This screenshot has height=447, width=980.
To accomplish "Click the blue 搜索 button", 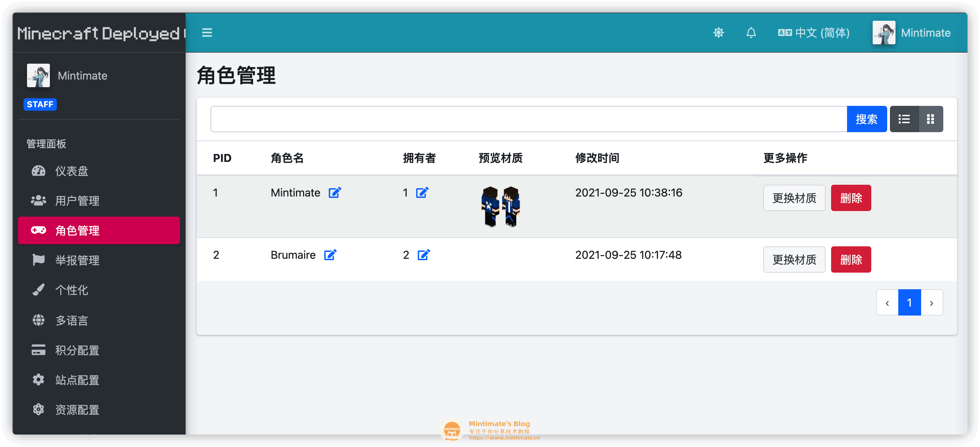I will coord(866,119).
